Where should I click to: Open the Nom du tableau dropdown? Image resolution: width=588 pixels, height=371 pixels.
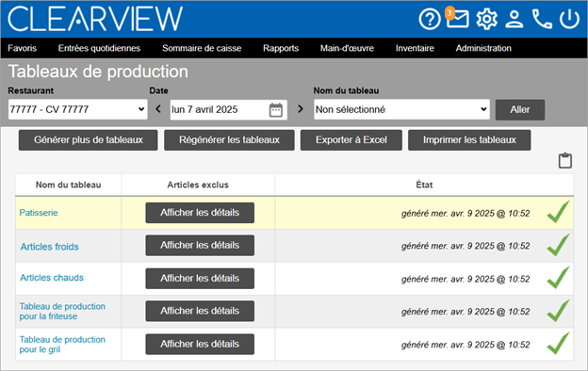401,109
